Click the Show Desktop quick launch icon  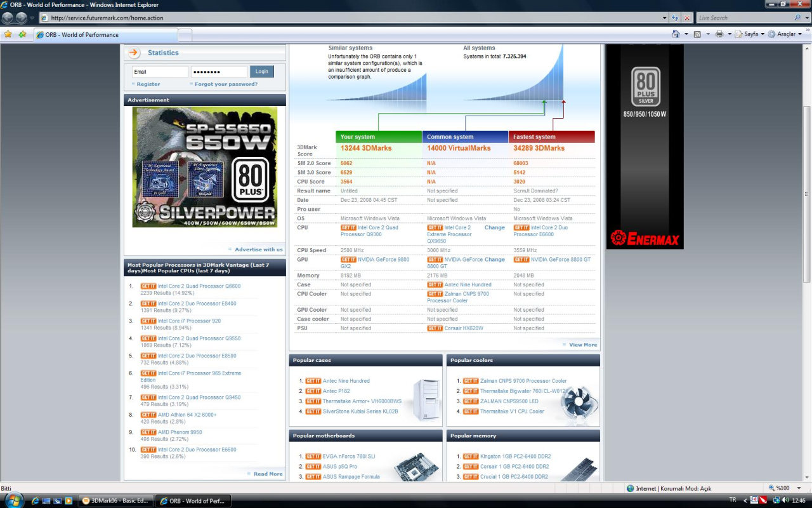[x=46, y=500]
